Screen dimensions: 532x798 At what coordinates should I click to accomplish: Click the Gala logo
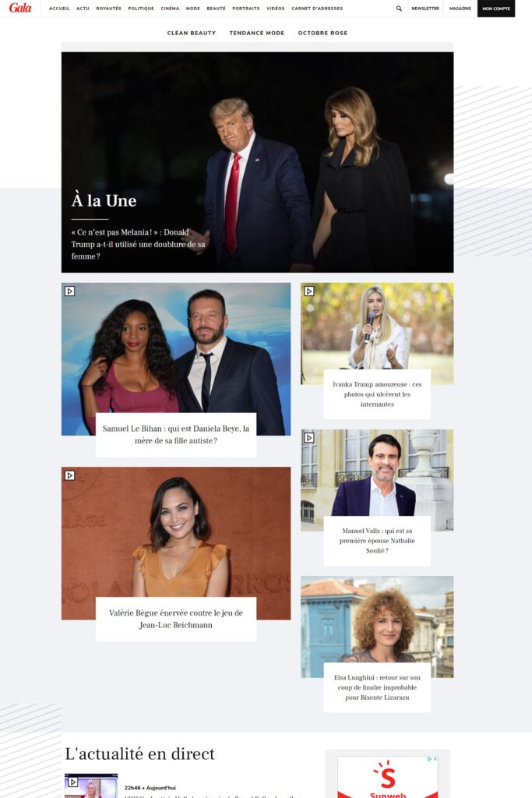[19, 8]
